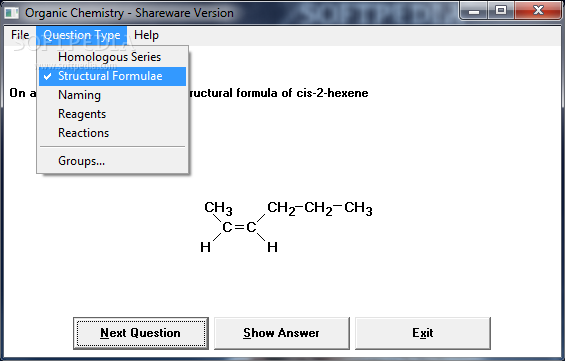Click the application icon in title bar
Viewport: 565px width, 361px height.
point(12,13)
